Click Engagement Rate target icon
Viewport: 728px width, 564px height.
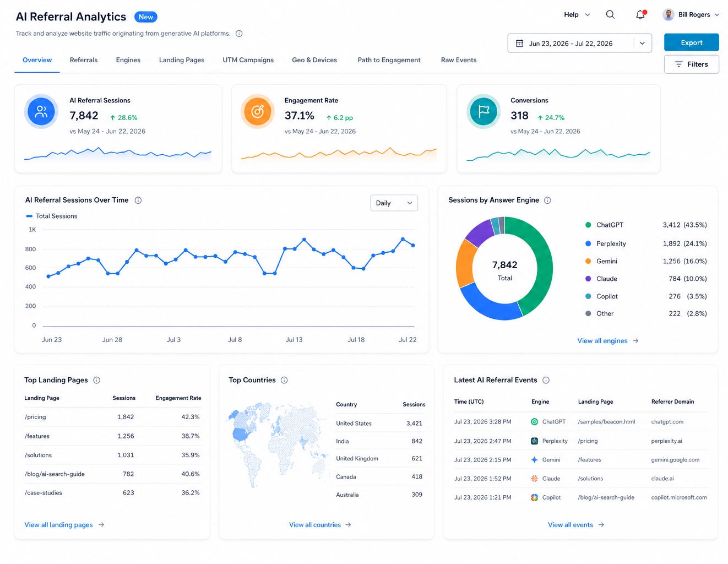[x=258, y=112]
